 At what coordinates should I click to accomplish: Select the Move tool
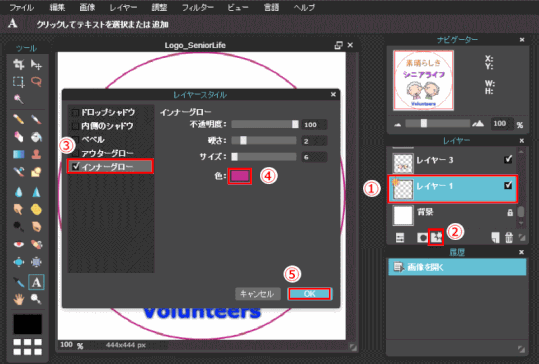(x=36, y=64)
